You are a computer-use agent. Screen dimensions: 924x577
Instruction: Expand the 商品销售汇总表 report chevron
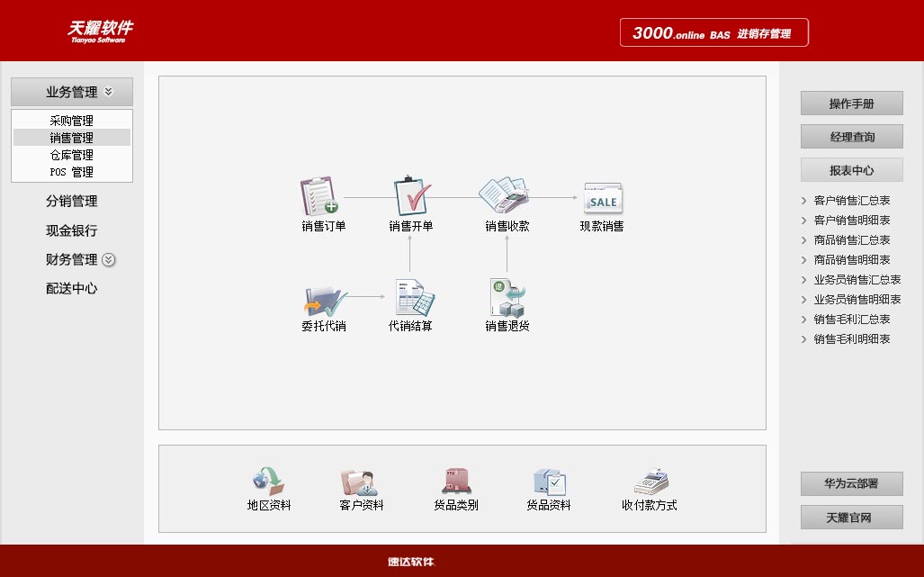[x=803, y=239]
